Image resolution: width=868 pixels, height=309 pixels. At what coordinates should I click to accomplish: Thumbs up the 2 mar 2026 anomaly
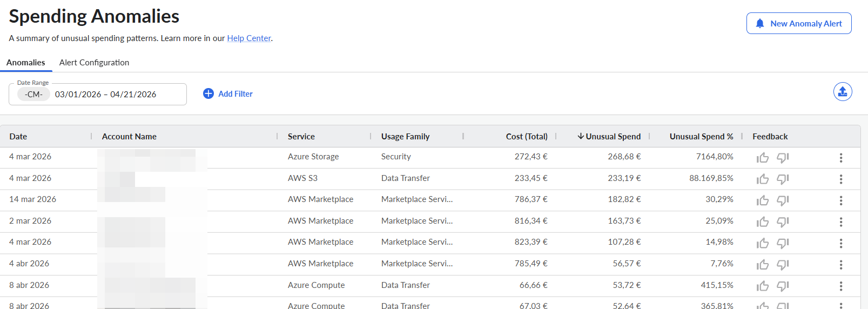coord(763,222)
